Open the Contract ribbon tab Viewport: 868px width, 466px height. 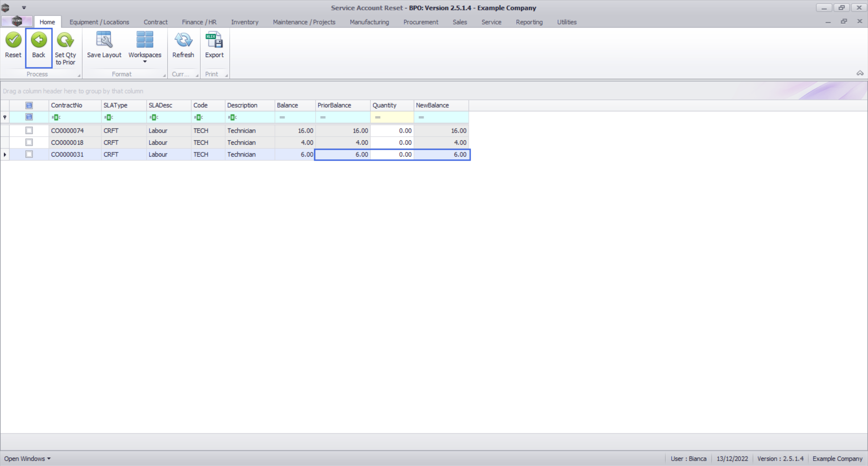tap(156, 22)
